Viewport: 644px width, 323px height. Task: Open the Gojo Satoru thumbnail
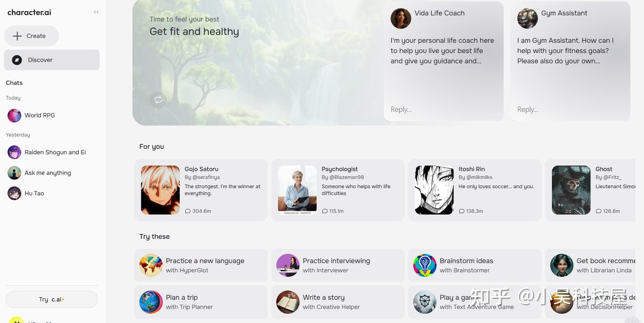click(161, 190)
